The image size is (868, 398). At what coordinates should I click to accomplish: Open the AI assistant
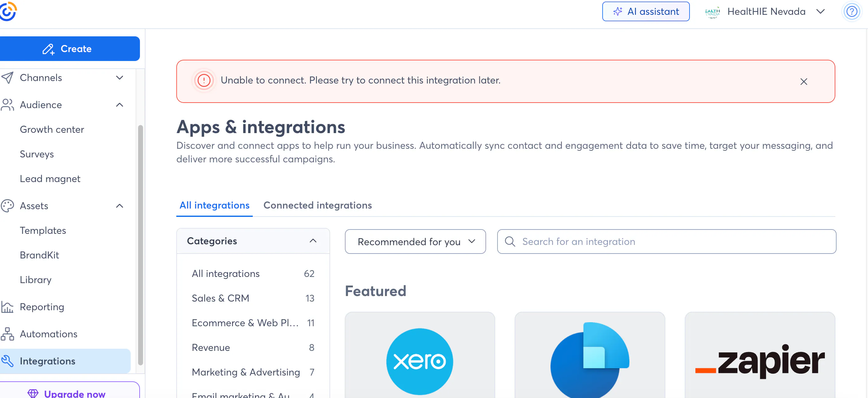(646, 12)
